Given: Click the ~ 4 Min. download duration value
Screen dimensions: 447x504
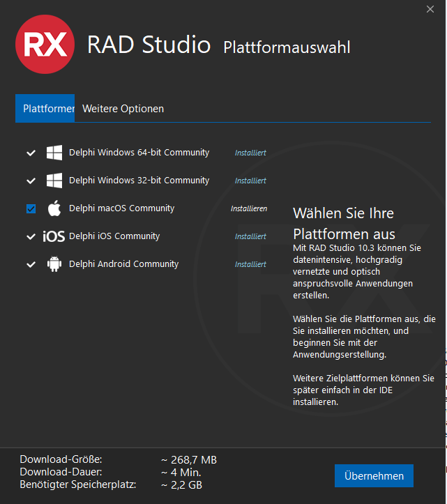Looking at the screenshot, I should coord(181,472).
